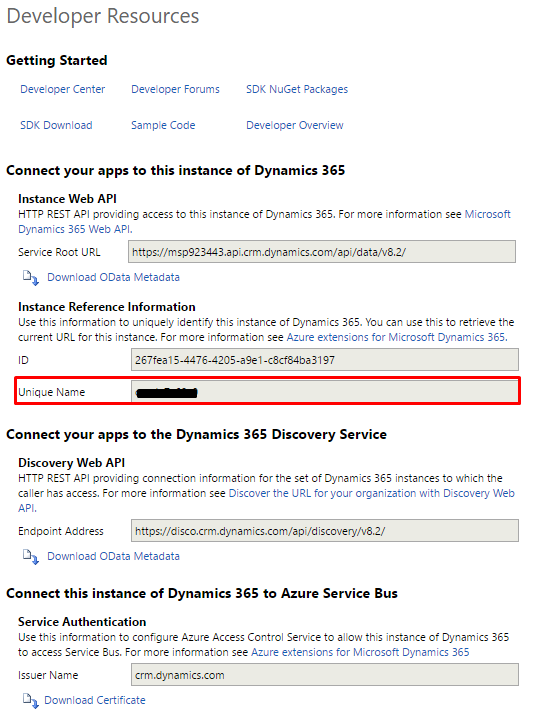Open the Sample Code link
The height and width of the screenshot is (727, 551).
coord(163,125)
